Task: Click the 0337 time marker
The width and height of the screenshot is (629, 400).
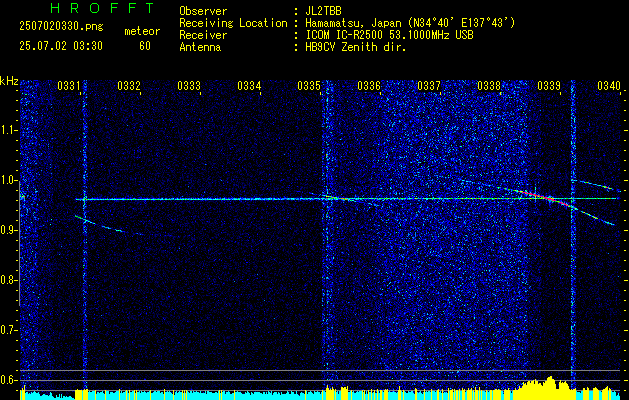Action: pos(428,86)
